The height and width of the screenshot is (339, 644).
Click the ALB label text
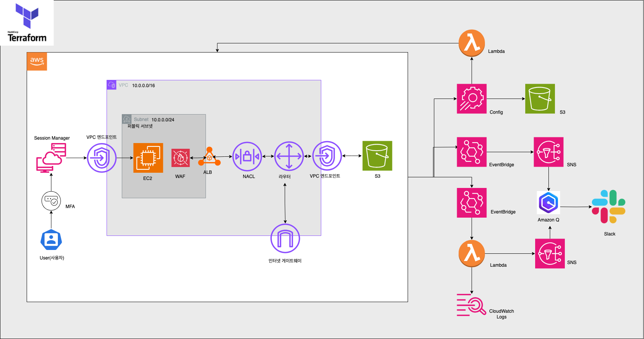click(x=207, y=172)
